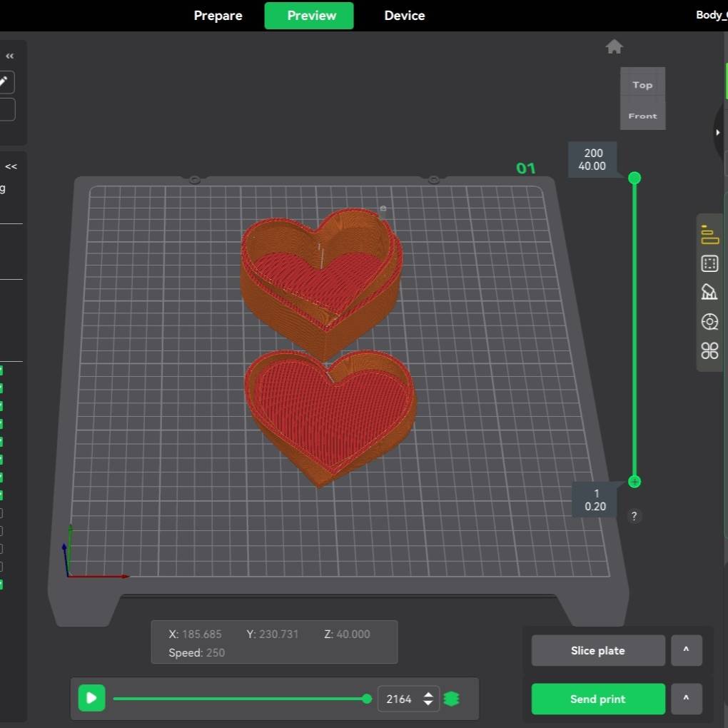
Task: Toggle the first green visibility checkbox
Action: click(x=2, y=370)
